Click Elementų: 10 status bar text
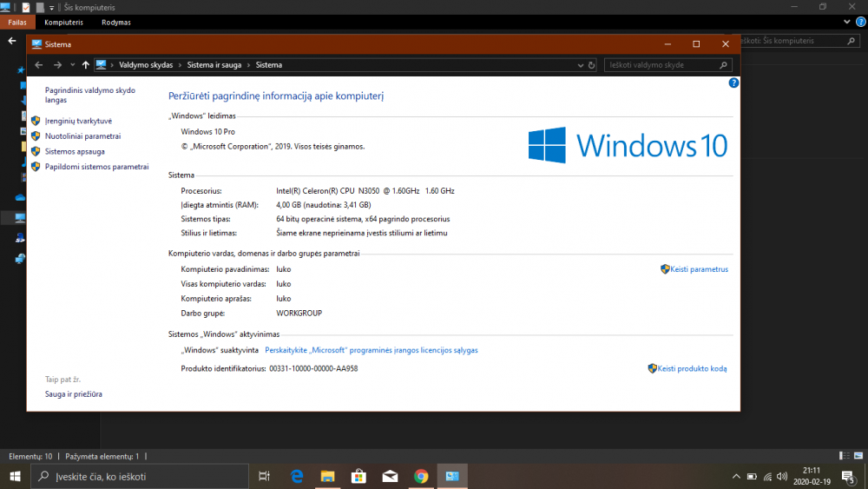The image size is (868, 489). 30,456
